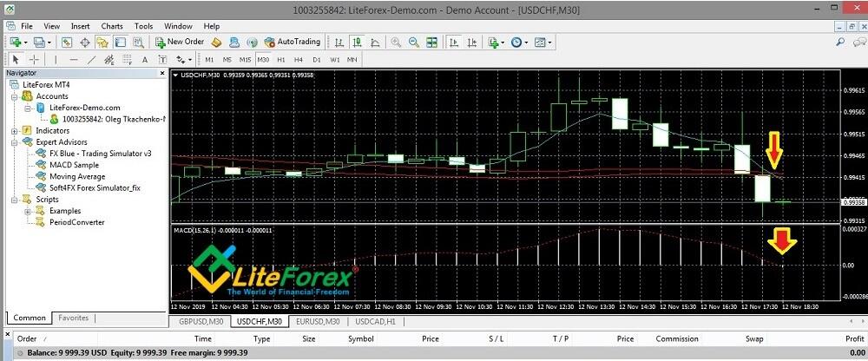Open the Profiles dropdown arrow

pos(49,42)
